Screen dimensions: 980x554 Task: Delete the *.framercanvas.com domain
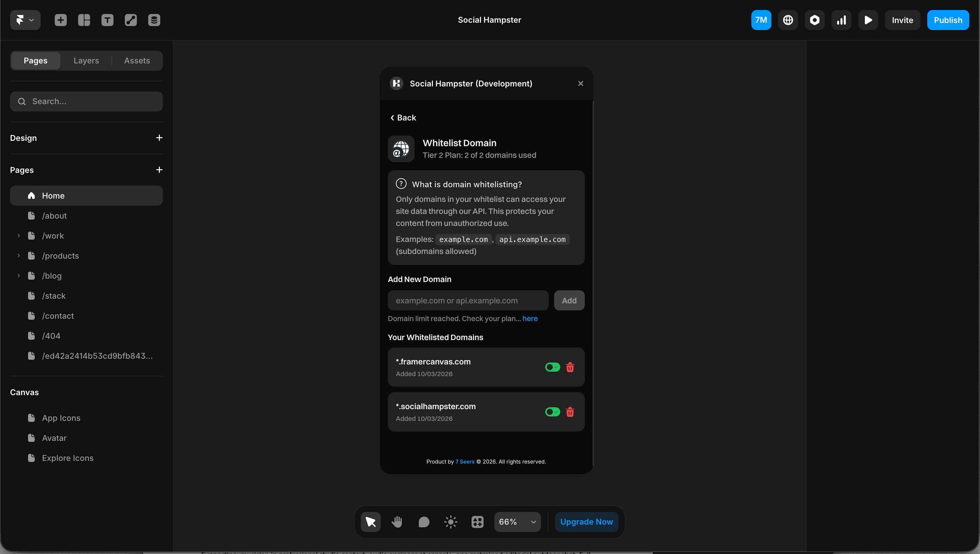point(570,367)
